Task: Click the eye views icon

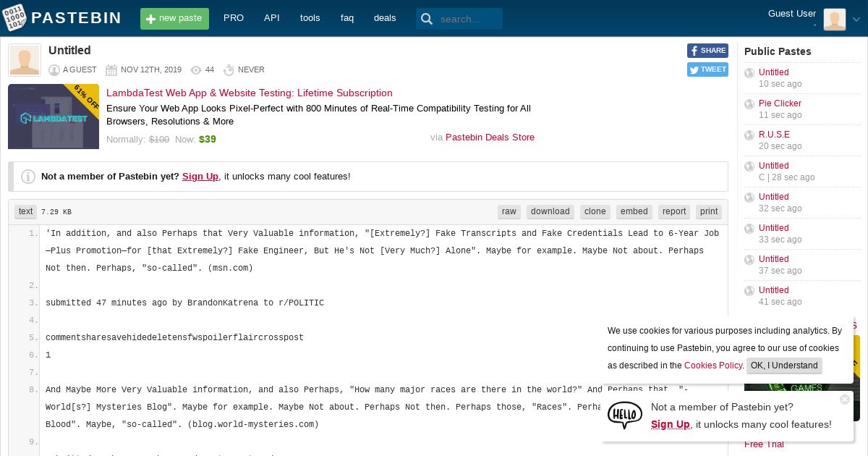Action: click(196, 70)
